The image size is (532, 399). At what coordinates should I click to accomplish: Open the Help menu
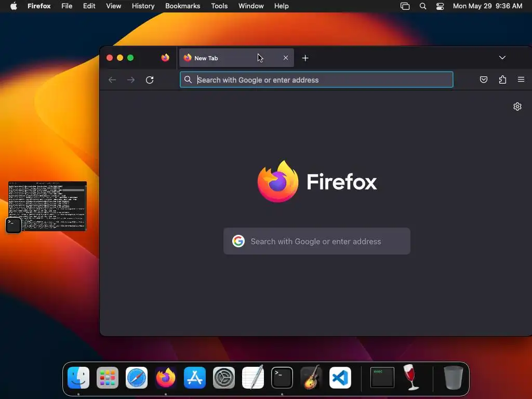tap(281, 6)
